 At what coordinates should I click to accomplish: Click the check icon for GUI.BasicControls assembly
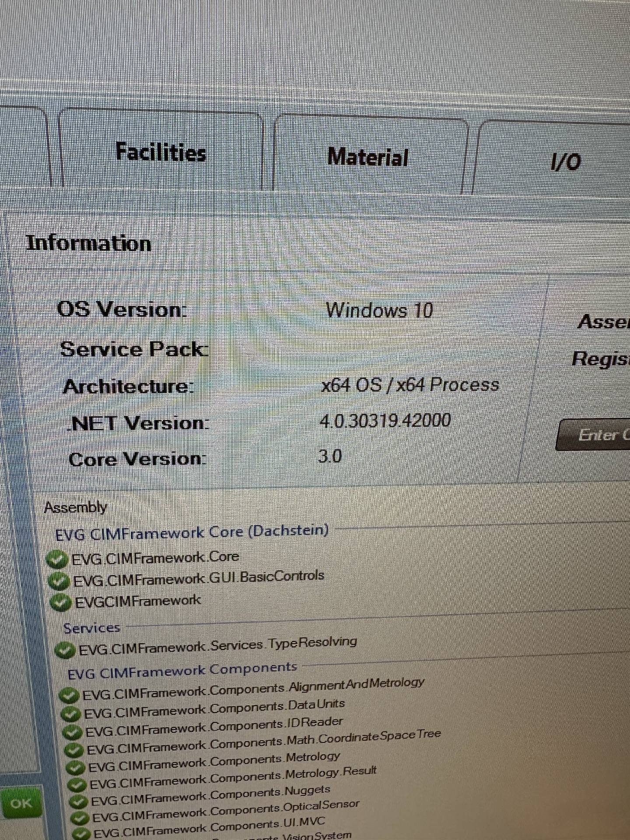(59, 581)
